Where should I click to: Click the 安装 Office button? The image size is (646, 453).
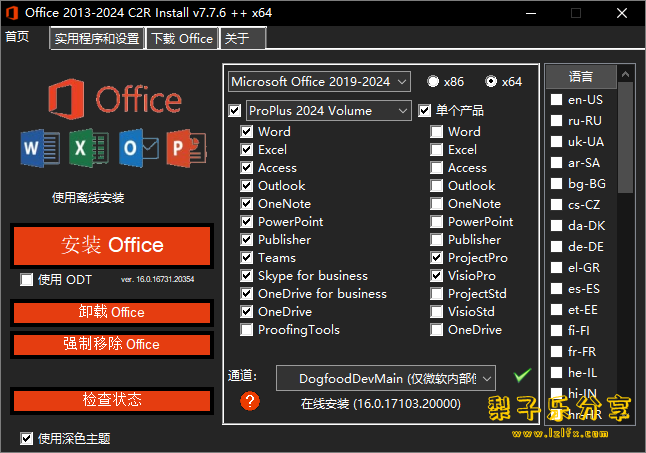[112, 245]
